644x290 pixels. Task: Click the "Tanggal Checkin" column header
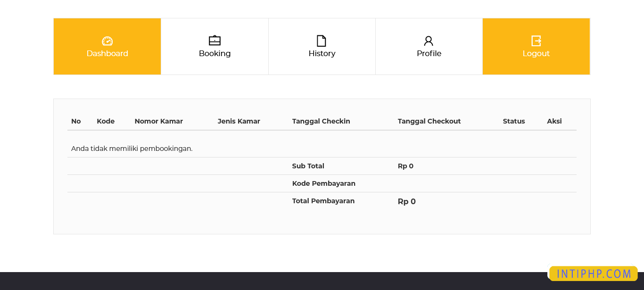(x=321, y=121)
